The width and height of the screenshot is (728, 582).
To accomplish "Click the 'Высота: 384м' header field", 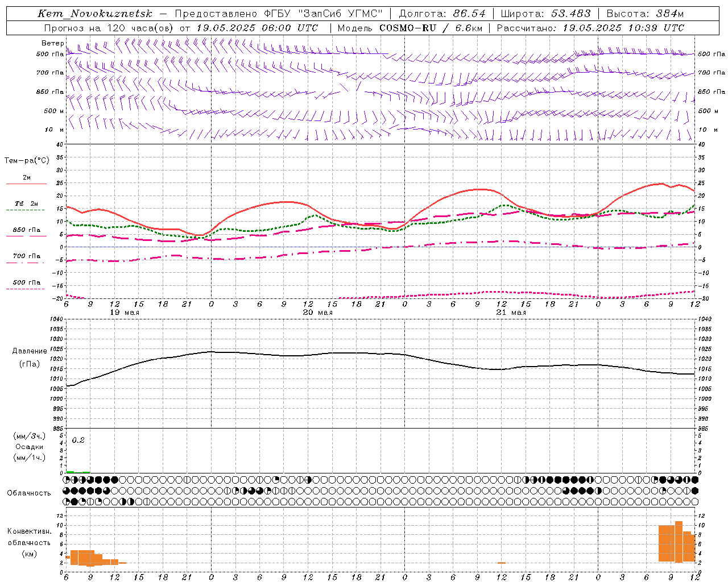I will coord(645,14).
